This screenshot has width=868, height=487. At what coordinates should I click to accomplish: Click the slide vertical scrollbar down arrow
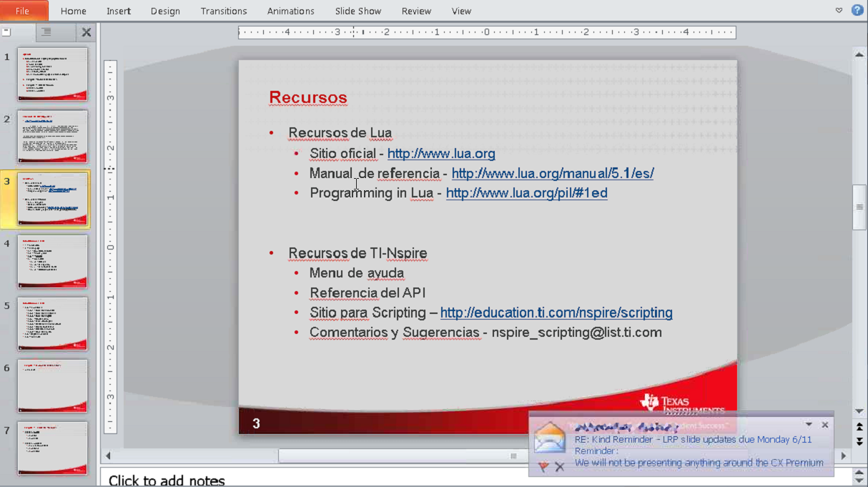860,411
